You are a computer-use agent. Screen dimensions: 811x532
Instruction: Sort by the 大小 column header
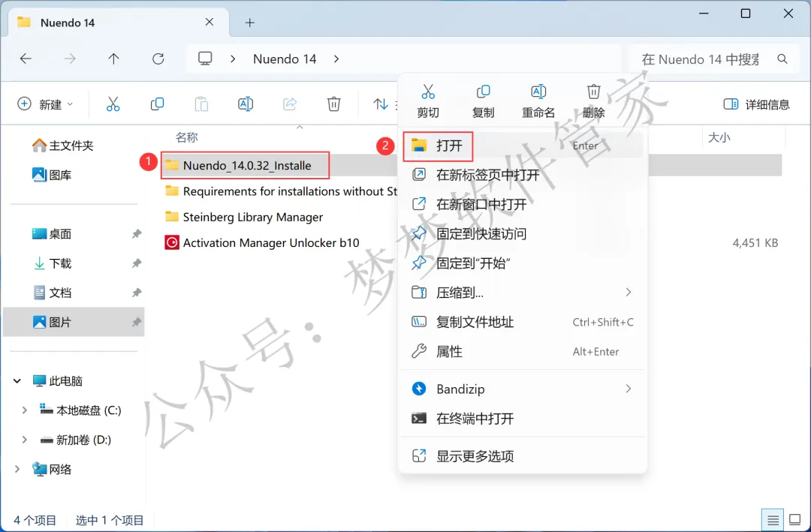(x=719, y=137)
